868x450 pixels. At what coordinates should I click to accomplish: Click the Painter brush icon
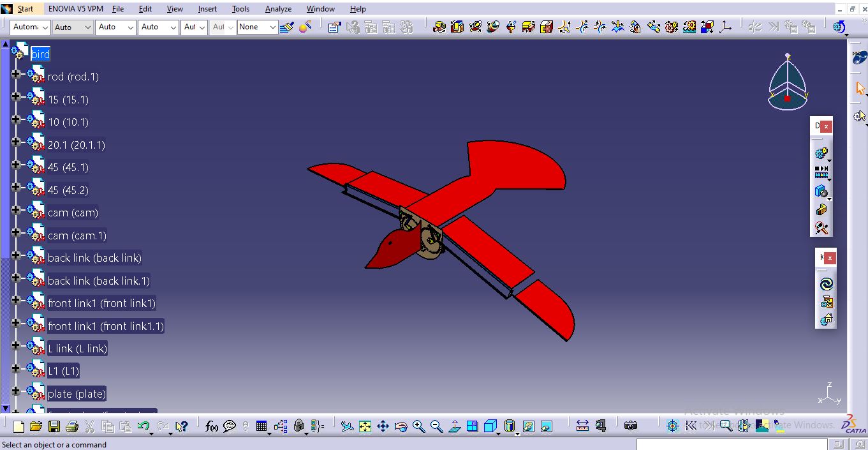[287, 27]
